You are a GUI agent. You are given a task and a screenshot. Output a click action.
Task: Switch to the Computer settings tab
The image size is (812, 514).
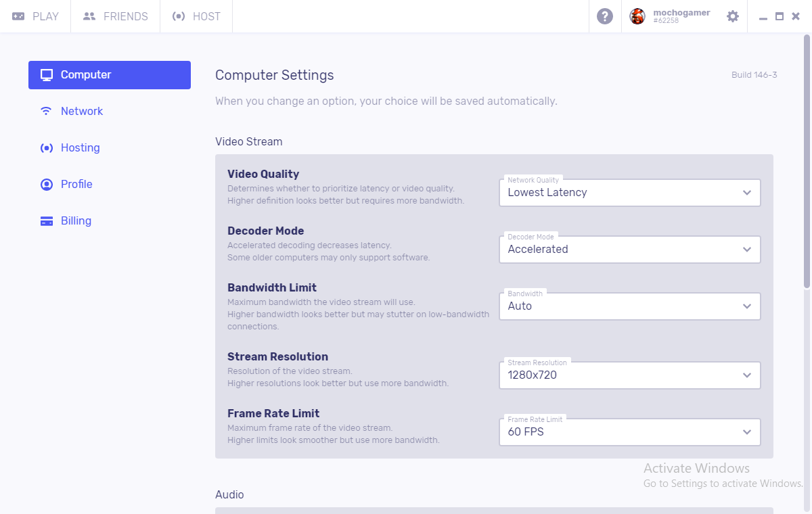[110, 75]
